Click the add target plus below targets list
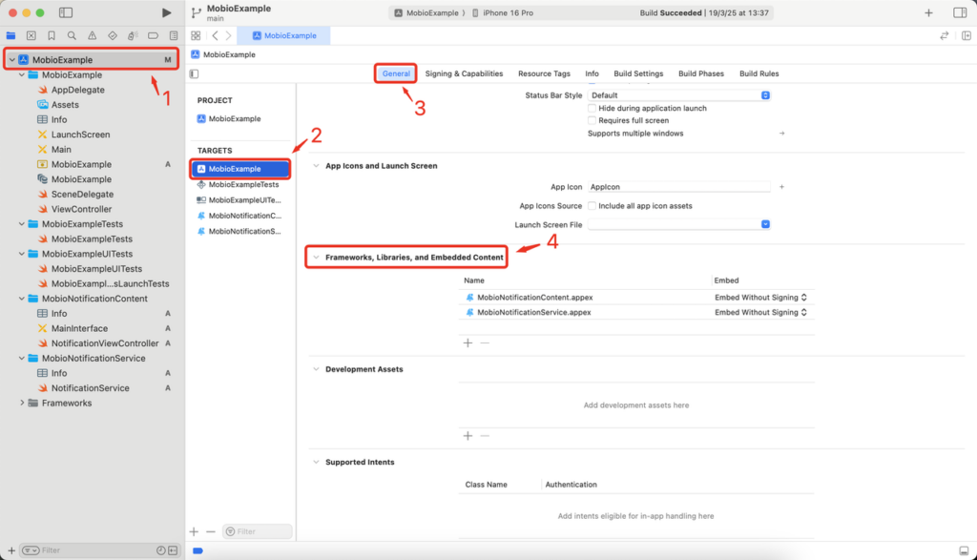 pyautogui.click(x=195, y=531)
